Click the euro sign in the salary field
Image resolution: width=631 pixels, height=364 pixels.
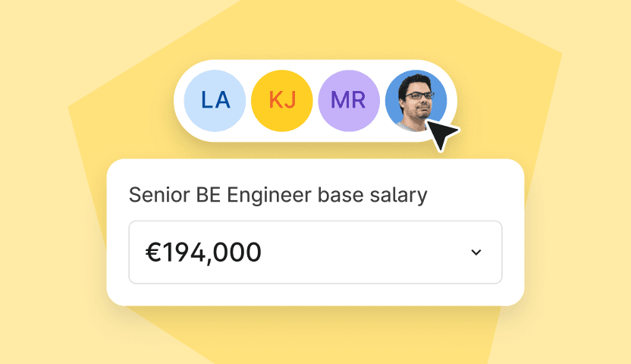[153, 253]
